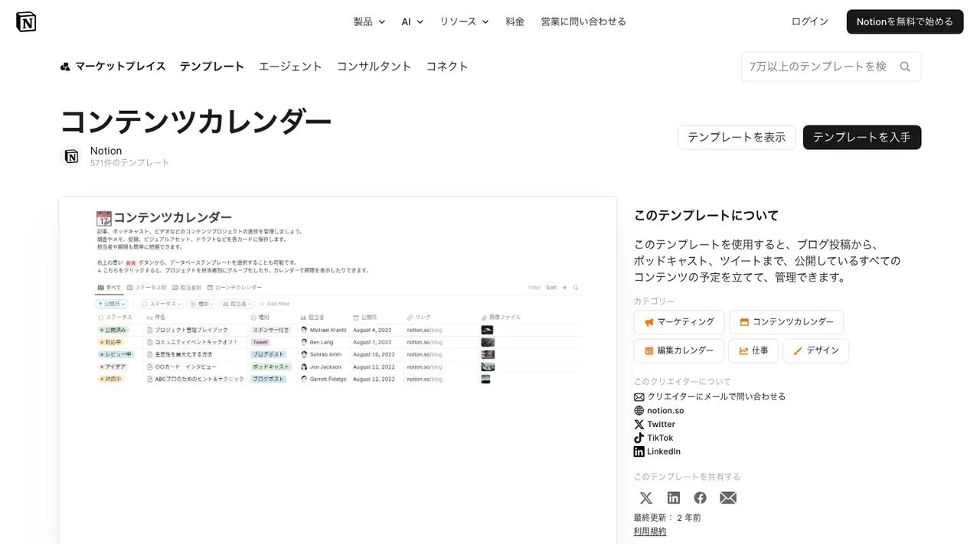Share template by email icon
The image size is (980, 544).
pyautogui.click(x=728, y=498)
